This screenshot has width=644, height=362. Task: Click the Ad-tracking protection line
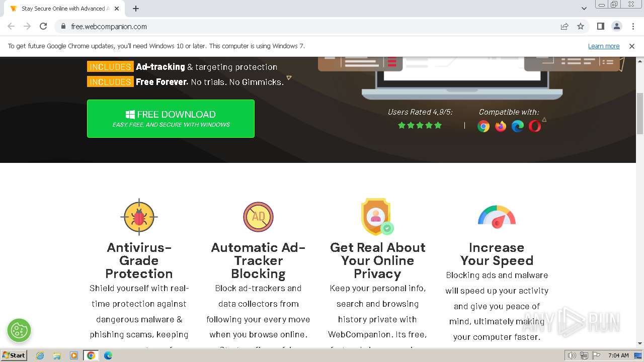tap(182, 67)
